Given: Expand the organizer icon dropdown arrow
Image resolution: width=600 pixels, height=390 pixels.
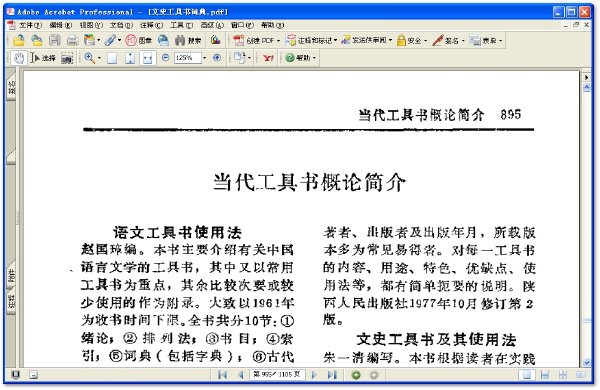Looking at the screenshot, I should (99, 40).
